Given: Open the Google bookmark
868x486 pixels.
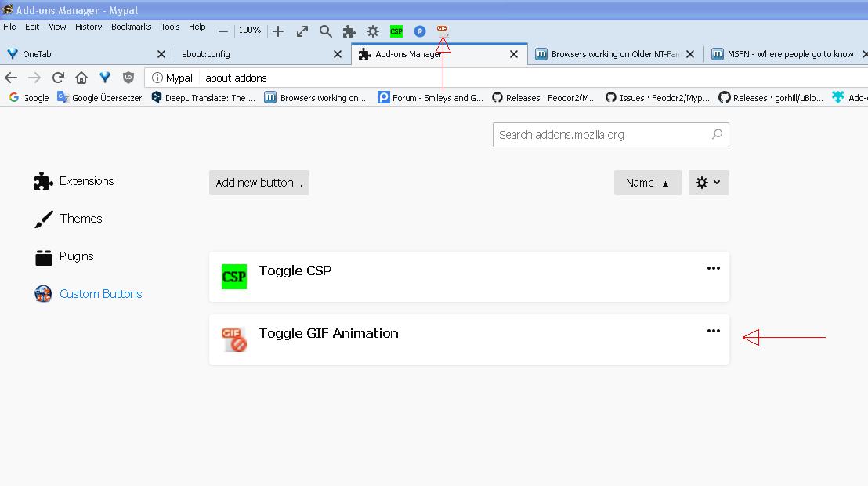Looking at the screenshot, I should tap(29, 97).
